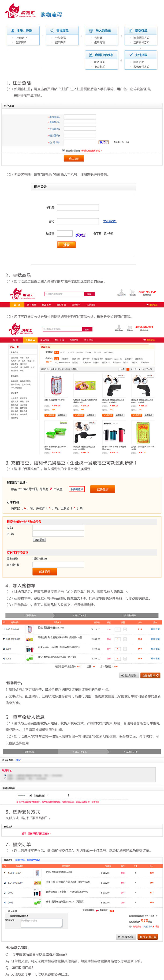Click the orange 提交订单 button
Image resolution: width=164 pixels, height=980 pixels.
pyautogui.click(x=148, y=937)
